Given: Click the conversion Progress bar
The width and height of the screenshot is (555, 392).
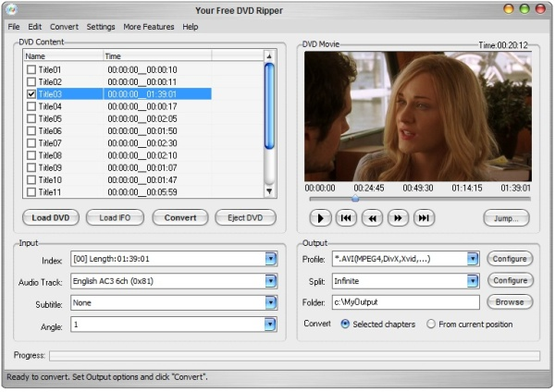Looking at the screenshot, I should 294,356.
